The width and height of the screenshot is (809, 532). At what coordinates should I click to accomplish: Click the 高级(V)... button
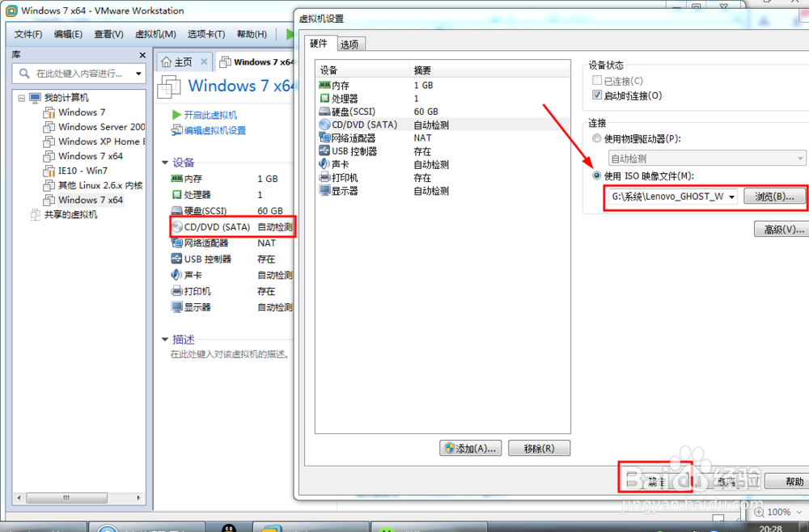click(x=781, y=230)
